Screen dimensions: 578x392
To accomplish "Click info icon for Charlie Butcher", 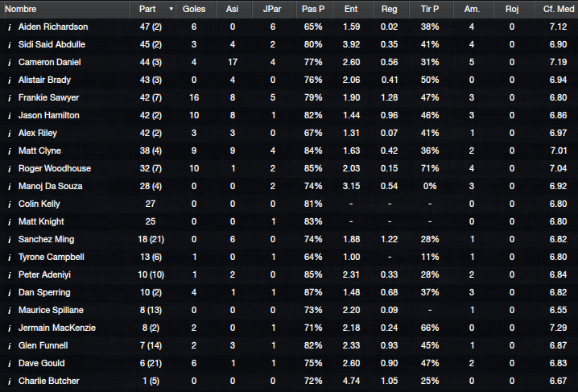I will tap(10, 382).
